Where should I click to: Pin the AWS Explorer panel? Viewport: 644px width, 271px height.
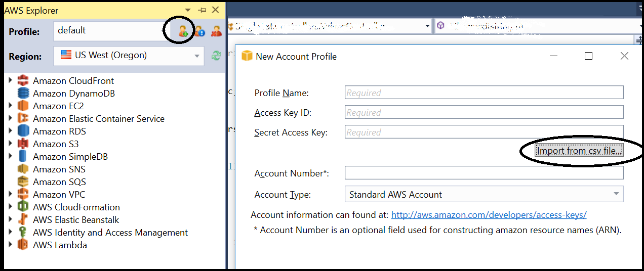coord(202,10)
